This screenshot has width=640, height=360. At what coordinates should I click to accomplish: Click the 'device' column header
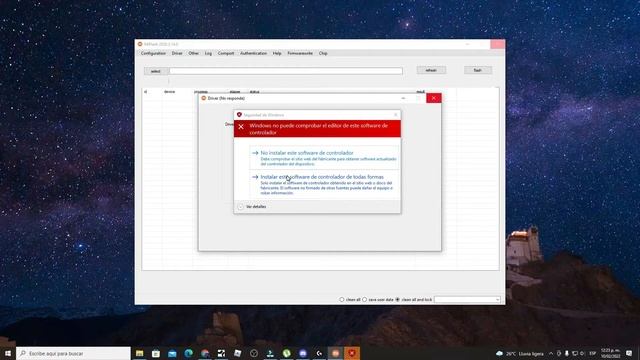[x=169, y=92]
